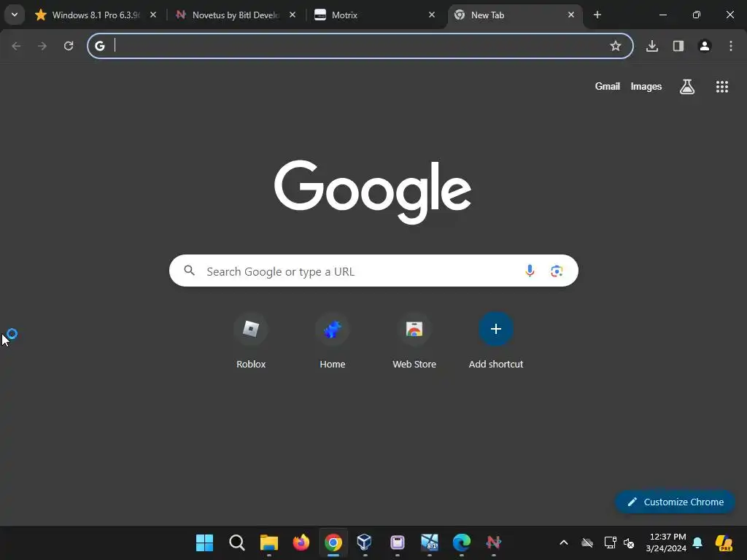Select the New Tab tab
Viewport: 747px width, 560px height.
514,15
